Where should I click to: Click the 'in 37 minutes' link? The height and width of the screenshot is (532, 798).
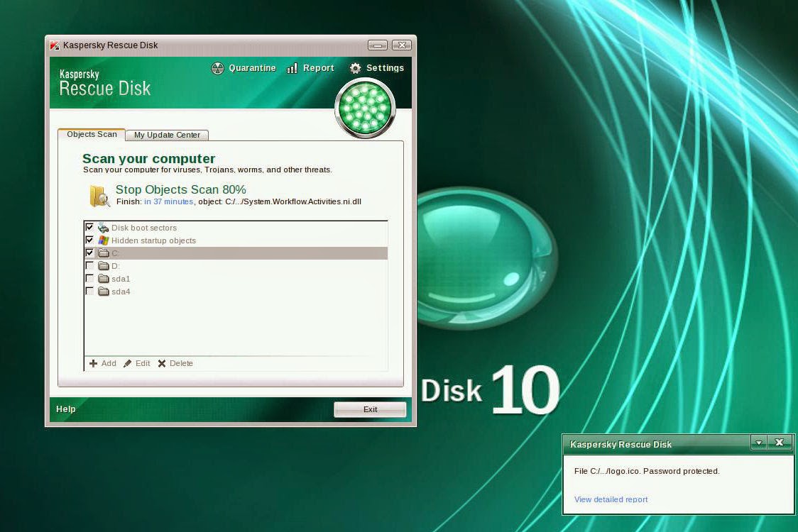tap(168, 201)
